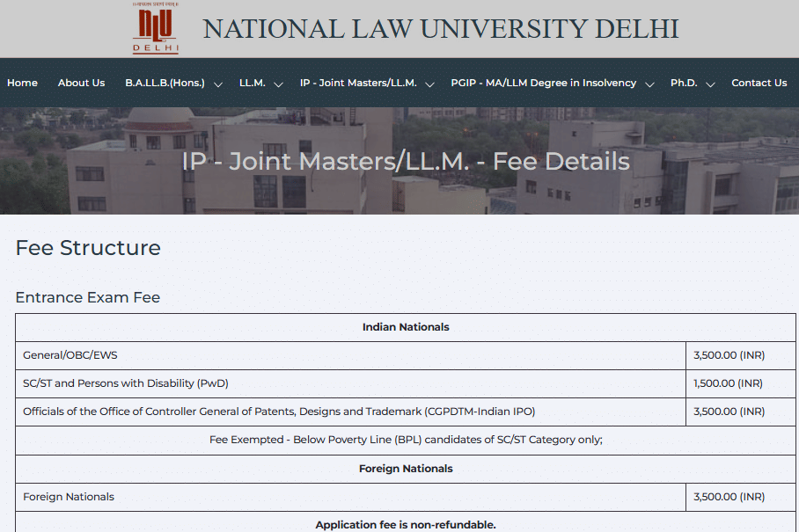The height and width of the screenshot is (532, 799).
Task: Open IP - Joint Masters/LL.M. menu
Action: click(x=358, y=83)
